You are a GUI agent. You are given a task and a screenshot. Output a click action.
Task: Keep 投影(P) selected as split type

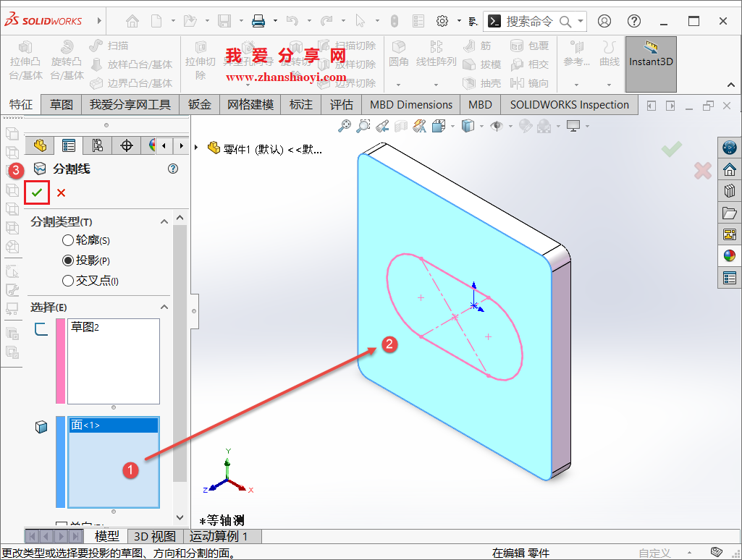(68, 260)
